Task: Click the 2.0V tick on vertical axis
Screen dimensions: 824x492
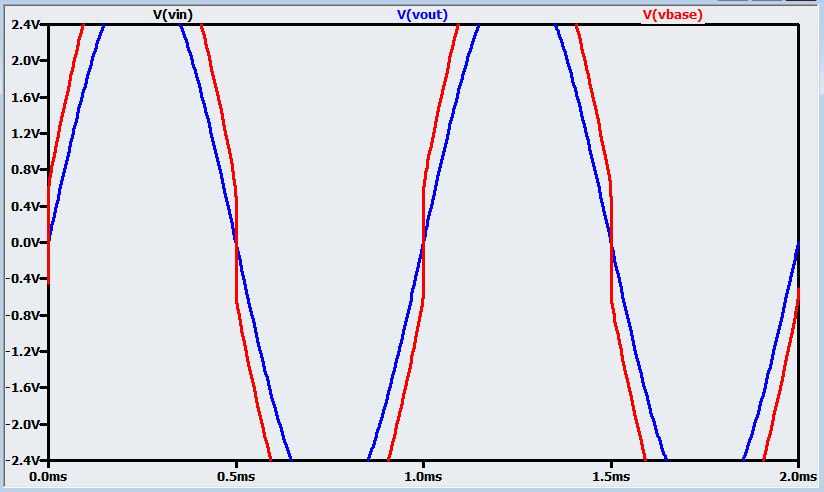Action: tap(26, 61)
